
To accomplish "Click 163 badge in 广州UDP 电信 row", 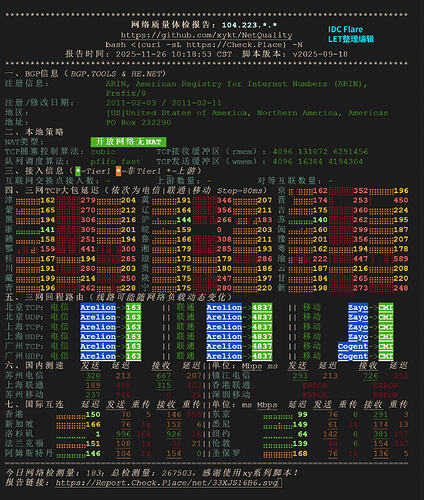I will click(x=133, y=356).
